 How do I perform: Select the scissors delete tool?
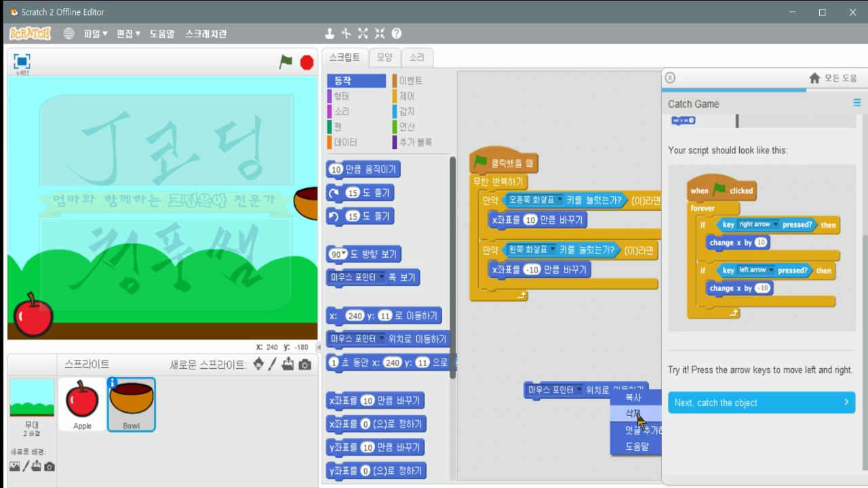click(346, 33)
